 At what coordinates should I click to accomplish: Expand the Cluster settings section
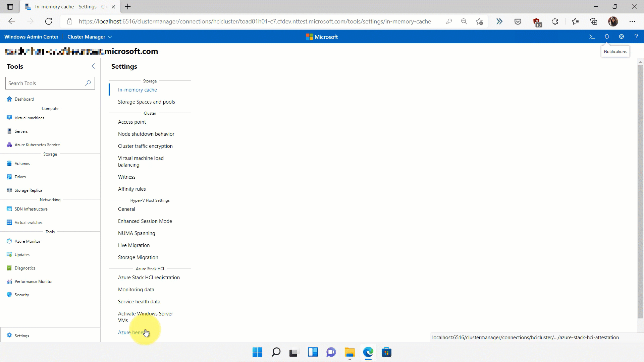[x=150, y=113]
